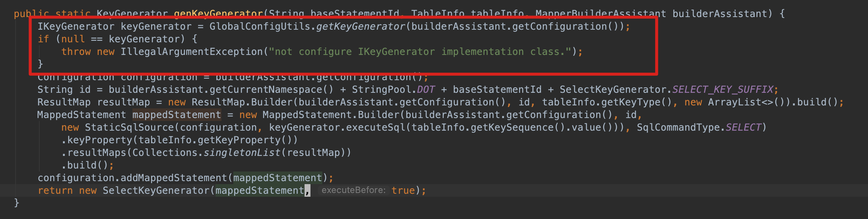Click the null keyword in the if condition

73,39
